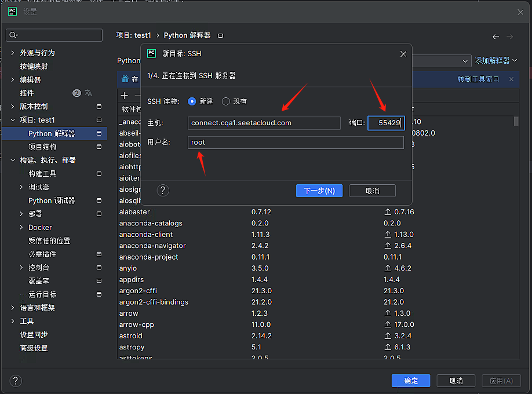Expand the 语言和框架 section

(x=13, y=308)
